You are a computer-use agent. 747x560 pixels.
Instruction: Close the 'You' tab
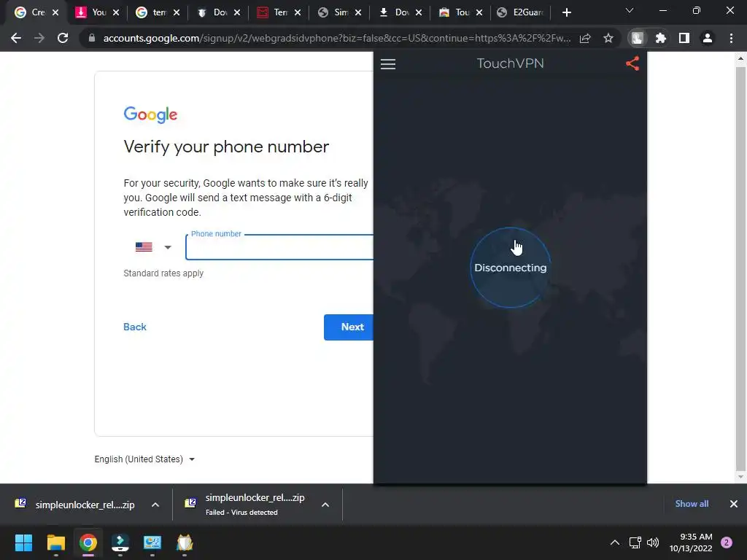116,12
